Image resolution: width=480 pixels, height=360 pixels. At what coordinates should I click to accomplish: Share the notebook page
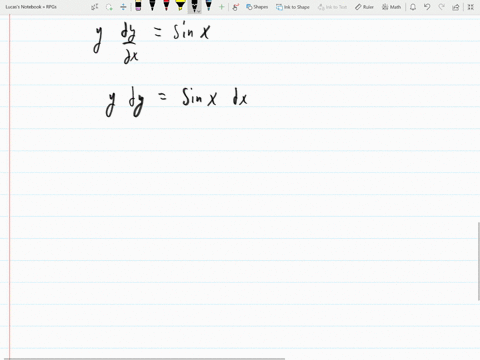pyautogui.click(x=456, y=7)
